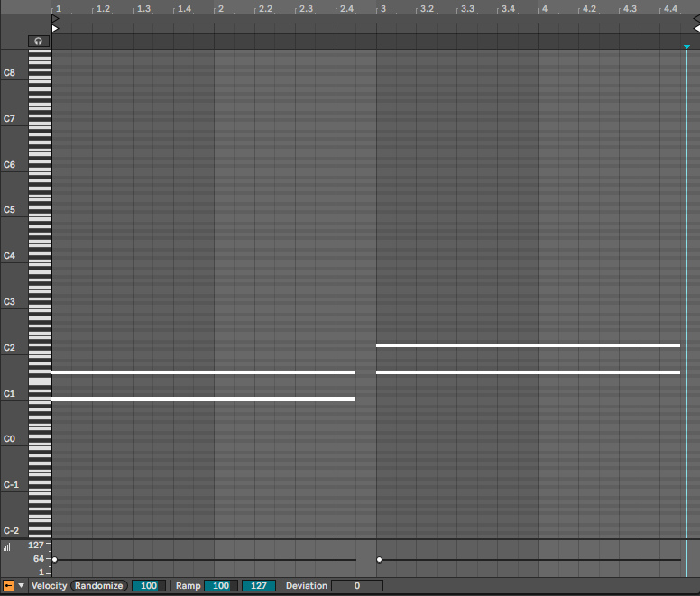
Task: Click the ruler at beat 4.2
Action: click(x=589, y=8)
